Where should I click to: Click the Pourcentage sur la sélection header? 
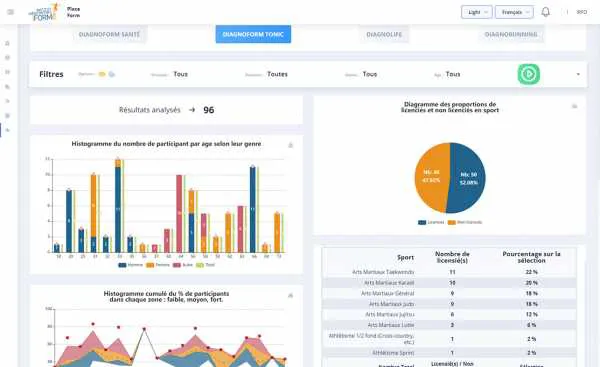[x=531, y=257]
